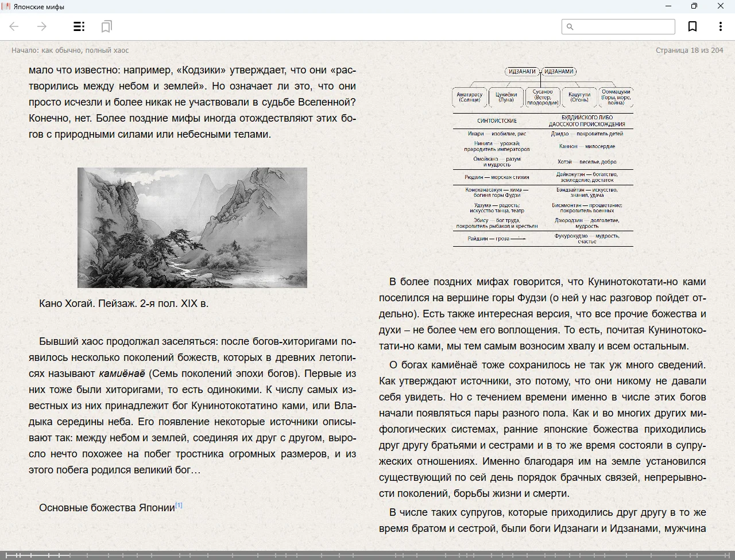Click the magnifier icon in search box
The image size is (735, 560).
570,26
